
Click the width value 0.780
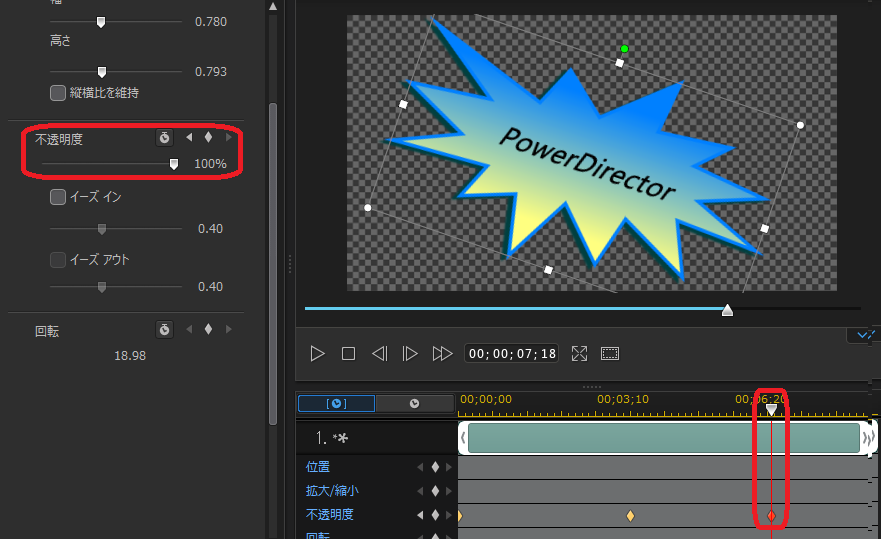pyautogui.click(x=211, y=22)
